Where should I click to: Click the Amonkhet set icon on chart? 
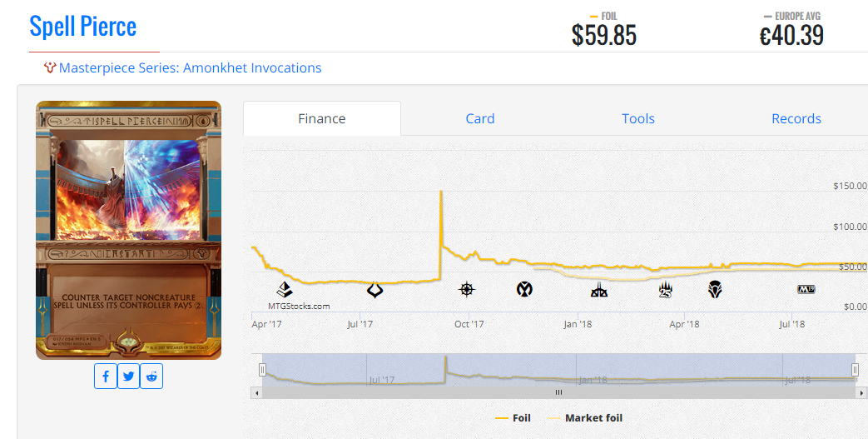coord(285,289)
